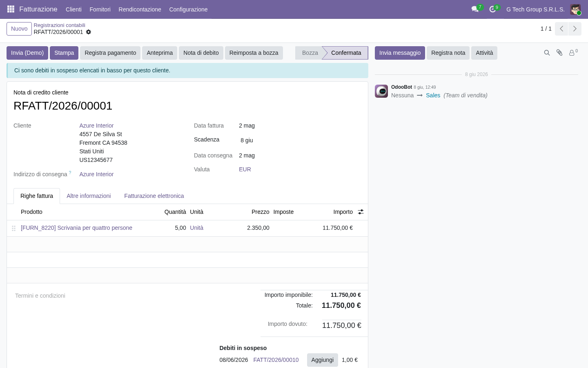Click the Scadenza date field 8 giu

coord(247,140)
